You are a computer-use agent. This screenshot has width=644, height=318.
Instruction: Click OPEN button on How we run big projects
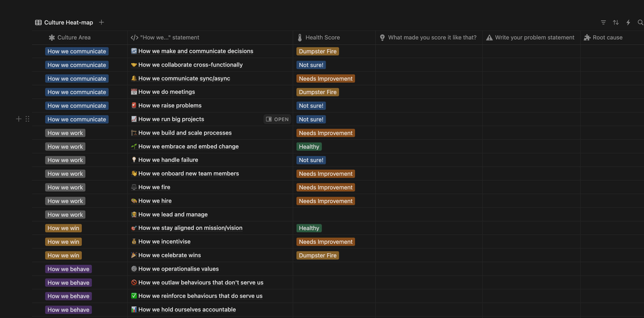(277, 119)
